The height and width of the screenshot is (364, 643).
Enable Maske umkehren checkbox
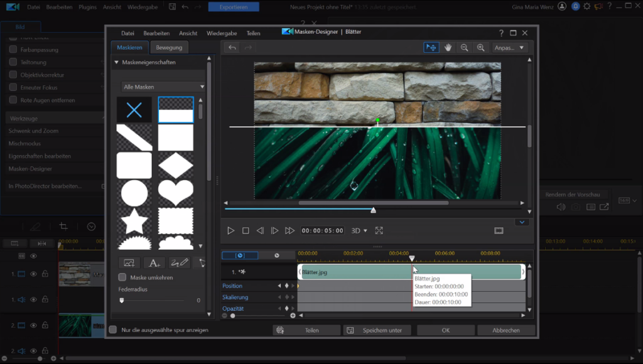pos(122,277)
